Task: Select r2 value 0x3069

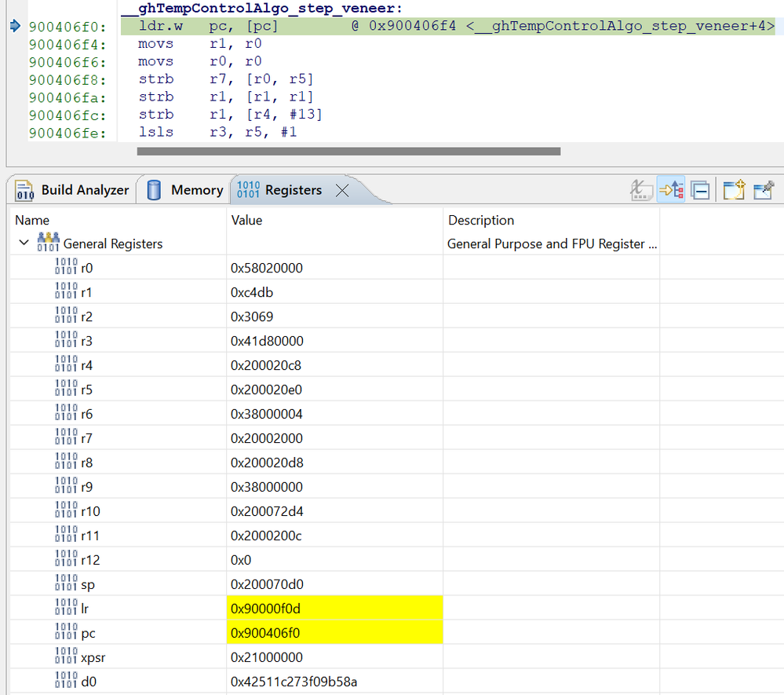Action: click(x=251, y=316)
